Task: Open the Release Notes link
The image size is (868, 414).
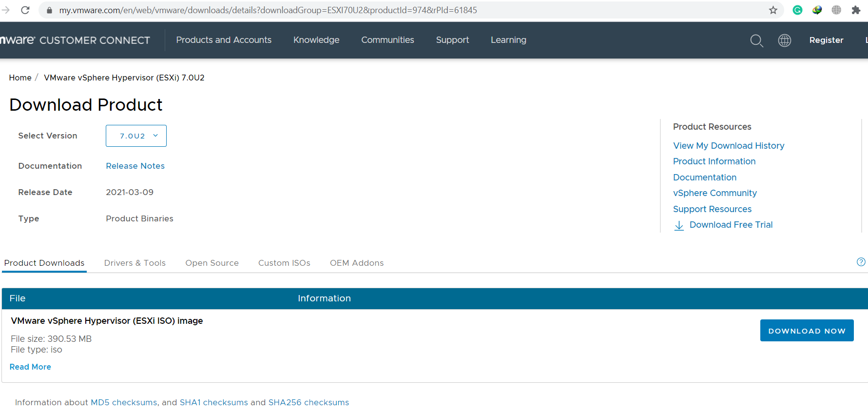Action: (135, 166)
